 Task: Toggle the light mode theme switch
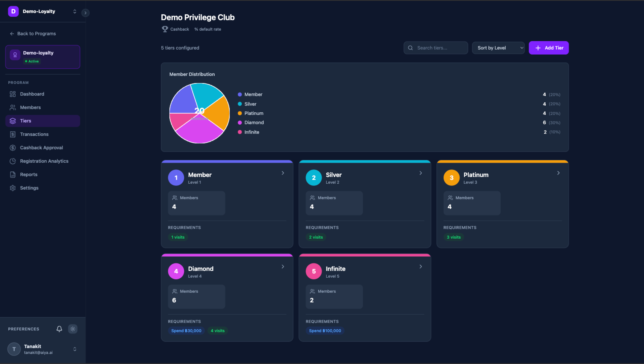(x=72, y=329)
